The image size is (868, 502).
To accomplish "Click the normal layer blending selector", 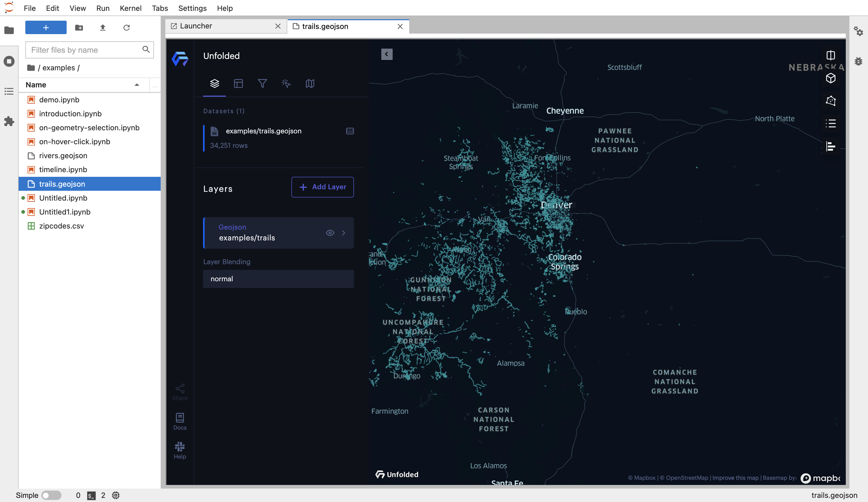I will 278,278.
